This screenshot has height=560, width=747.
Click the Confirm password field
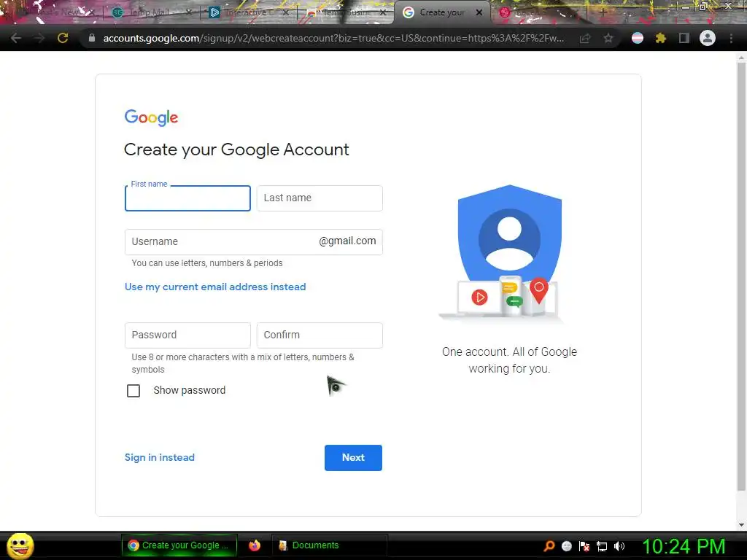[320, 335]
